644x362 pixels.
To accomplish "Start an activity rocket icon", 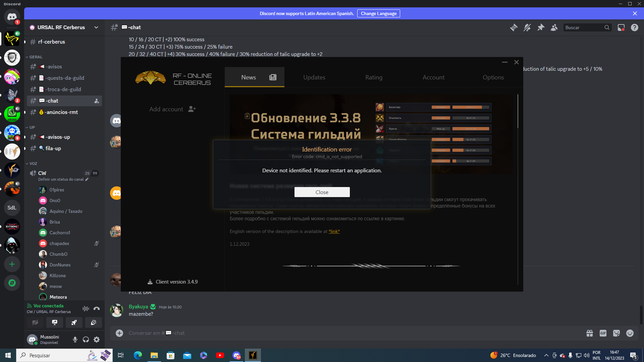I will coord(74,322).
